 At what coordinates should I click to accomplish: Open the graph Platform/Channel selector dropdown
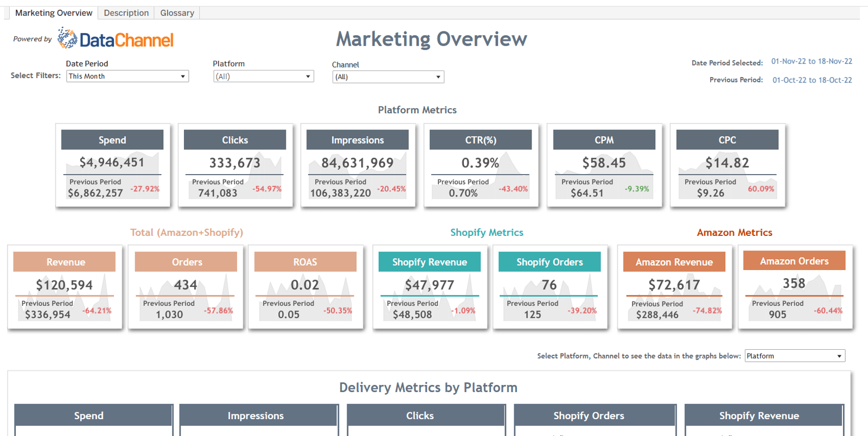(795, 356)
